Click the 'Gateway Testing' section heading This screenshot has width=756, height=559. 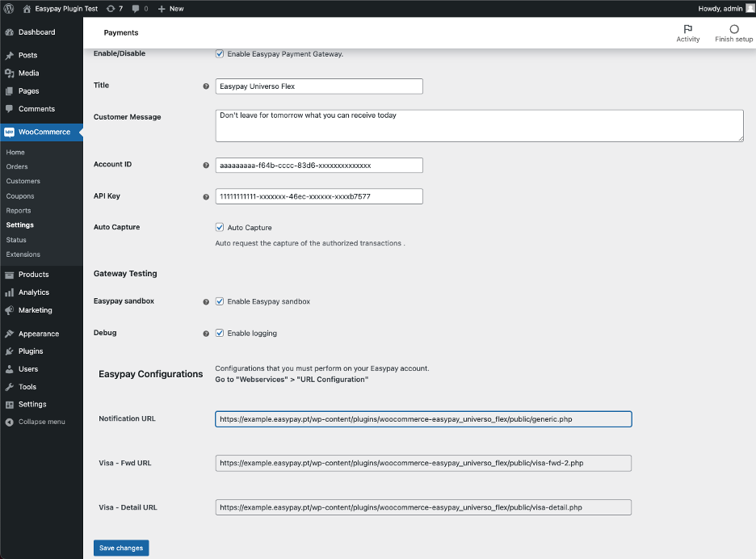tap(125, 274)
